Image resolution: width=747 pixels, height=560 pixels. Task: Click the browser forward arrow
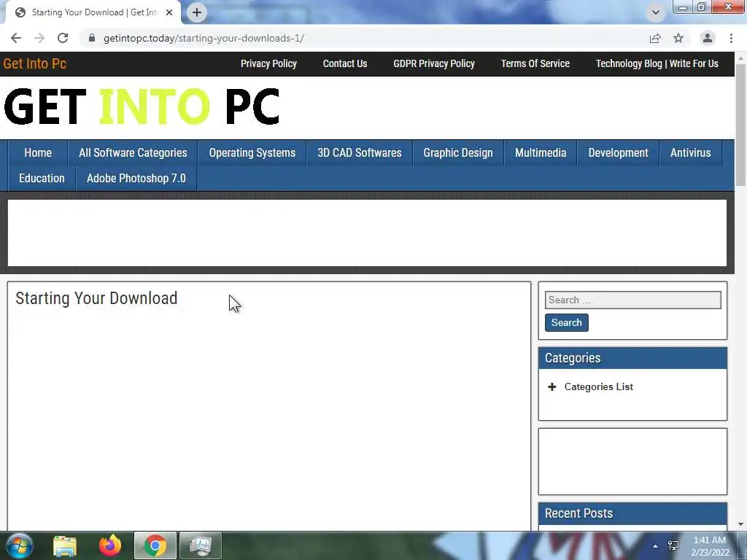[39, 38]
